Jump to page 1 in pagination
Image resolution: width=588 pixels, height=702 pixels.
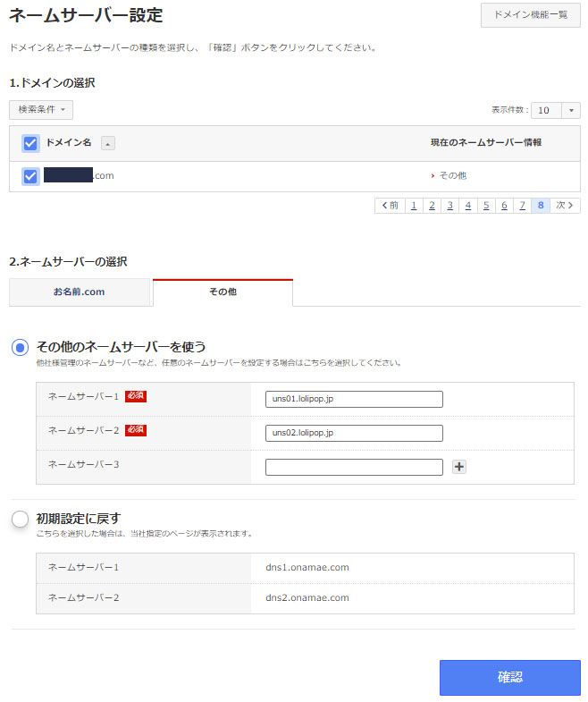413,206
